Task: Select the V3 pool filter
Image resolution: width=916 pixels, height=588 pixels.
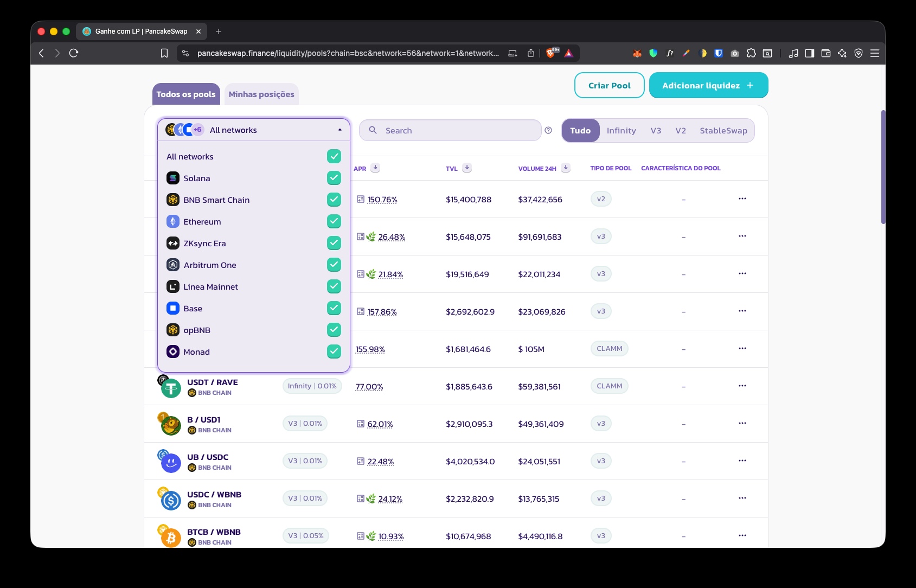Action: 656,131
